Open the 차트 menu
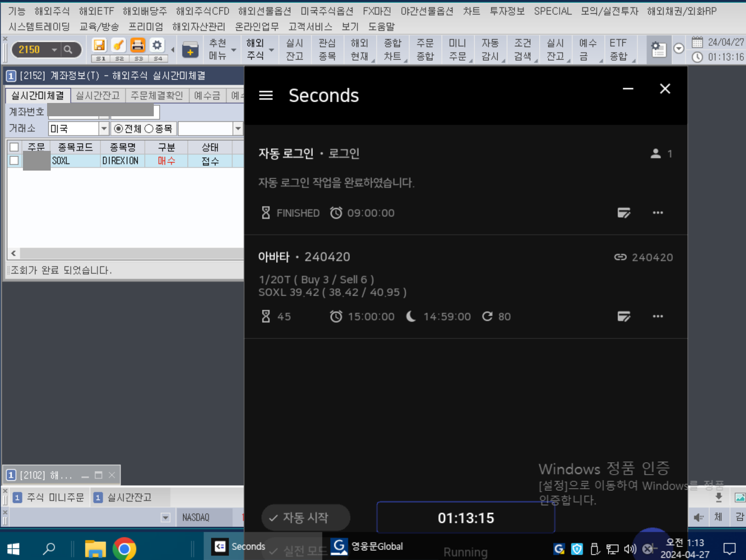The width and height of the screenshot is (746, 560). click(471, 11)
